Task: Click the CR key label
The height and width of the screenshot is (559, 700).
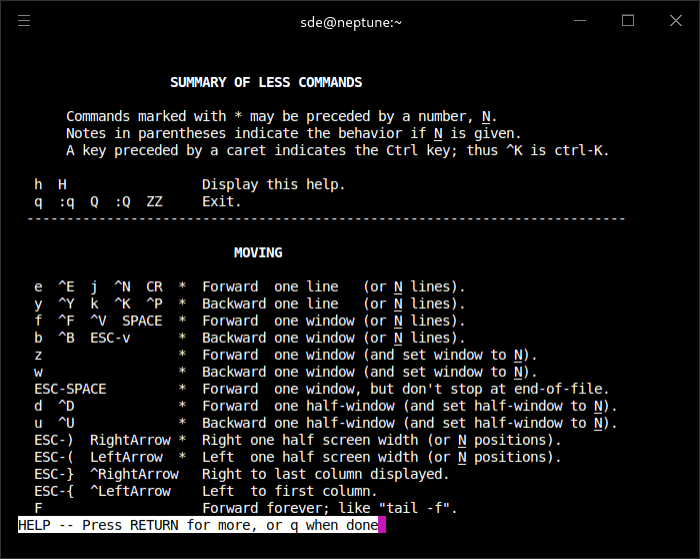Action: (154, 287)
